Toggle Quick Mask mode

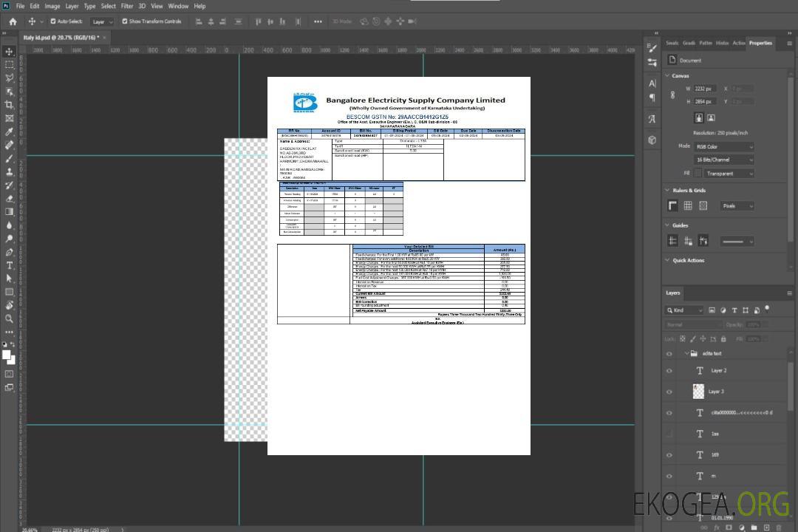9,374
